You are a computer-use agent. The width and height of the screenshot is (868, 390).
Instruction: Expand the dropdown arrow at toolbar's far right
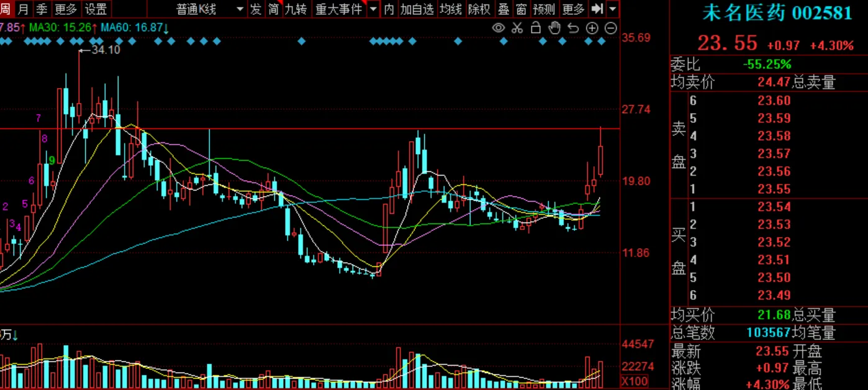[x=613, y=9]
